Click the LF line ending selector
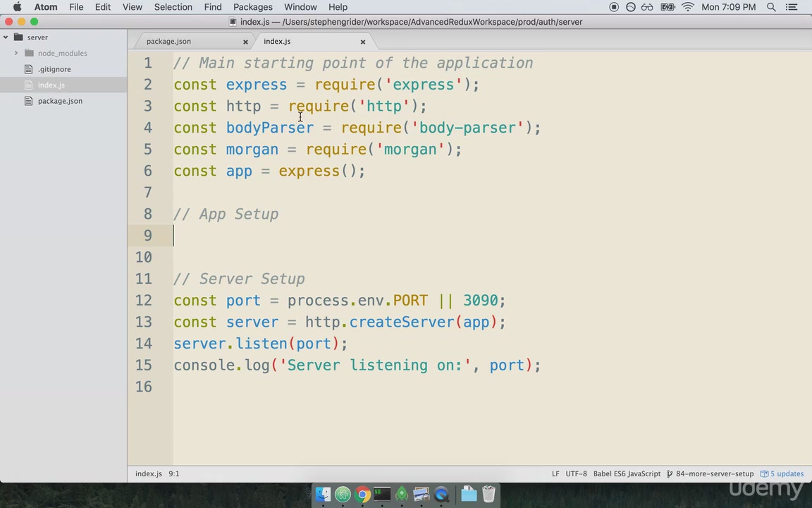This screenshot has width=812, height=508. pos(555,473)
